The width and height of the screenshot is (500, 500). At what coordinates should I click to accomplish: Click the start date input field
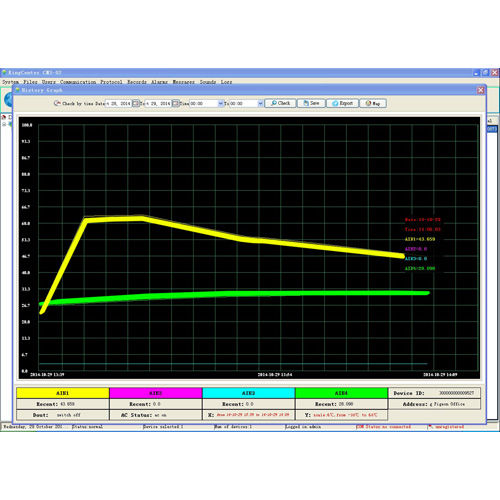coord(119,104)
